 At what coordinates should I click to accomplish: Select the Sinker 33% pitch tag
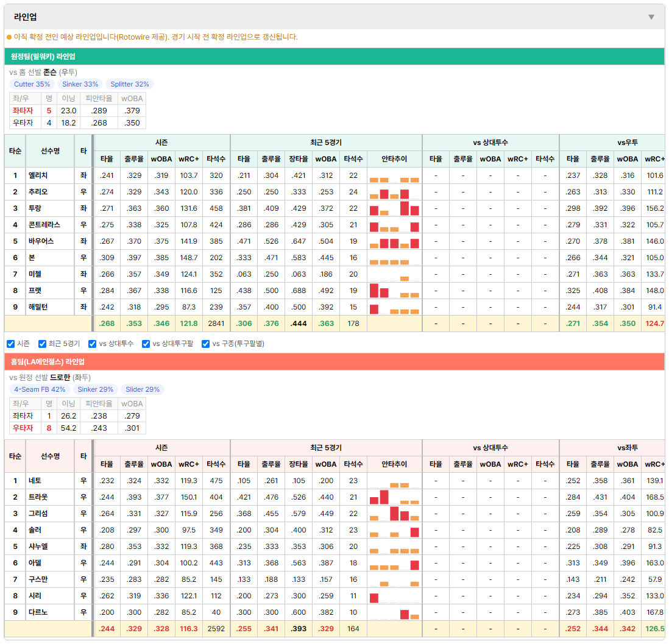point(80,84)
